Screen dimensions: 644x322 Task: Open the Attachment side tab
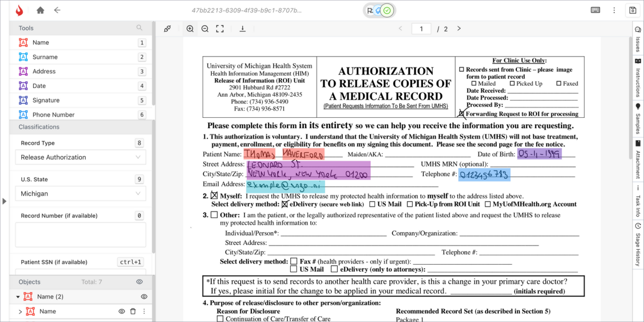click(638, 160)
